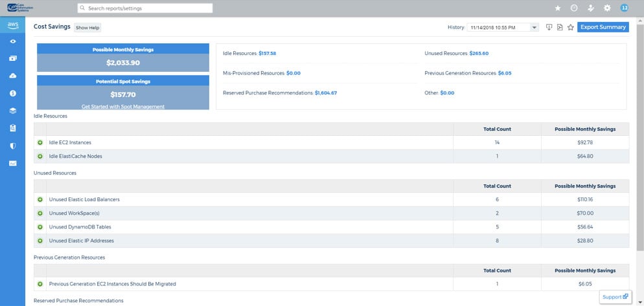
Task: Click the Unused DynamoDB Tables label
Action: (x=80, y=227)
